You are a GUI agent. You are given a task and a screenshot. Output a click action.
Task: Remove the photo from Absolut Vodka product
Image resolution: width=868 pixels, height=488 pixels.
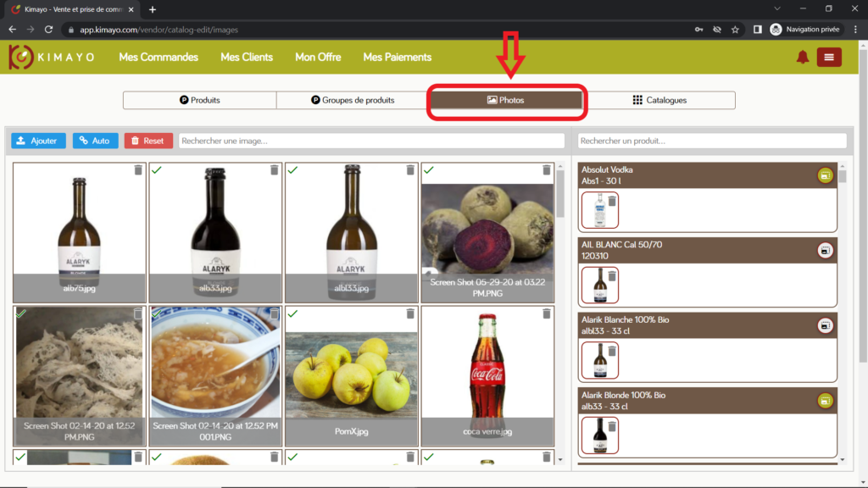pyautogui.click(x=612, y=201)
